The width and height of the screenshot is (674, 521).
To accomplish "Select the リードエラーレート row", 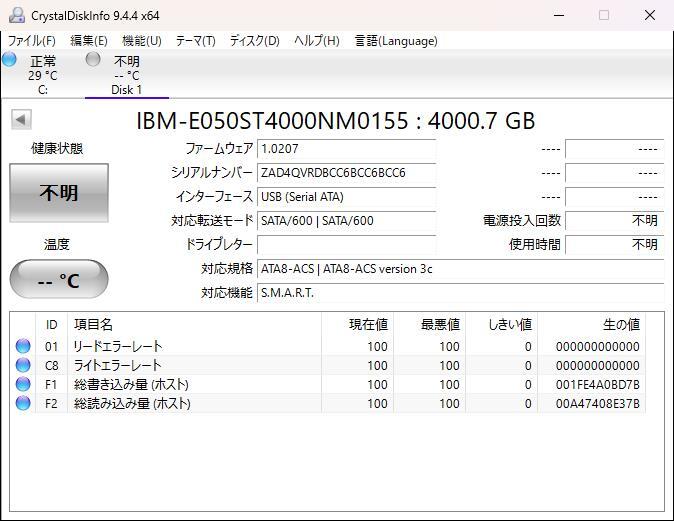I will coord(328,346).
